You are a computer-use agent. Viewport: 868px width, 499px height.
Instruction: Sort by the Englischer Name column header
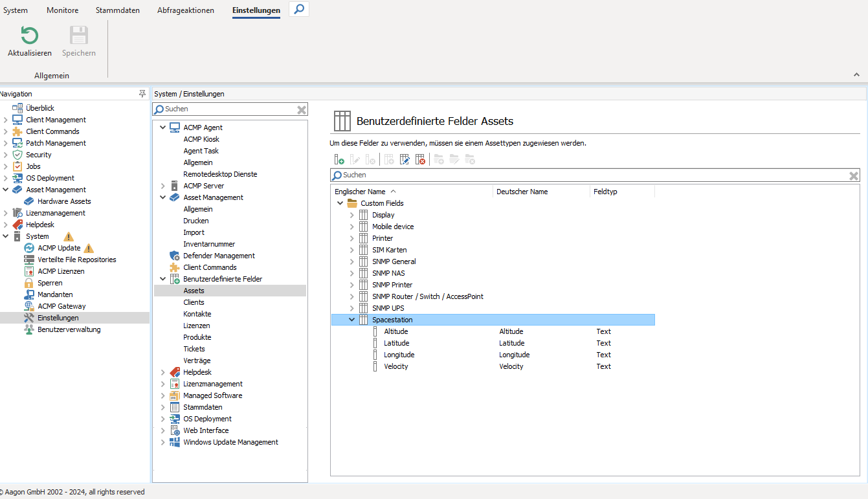360,192
